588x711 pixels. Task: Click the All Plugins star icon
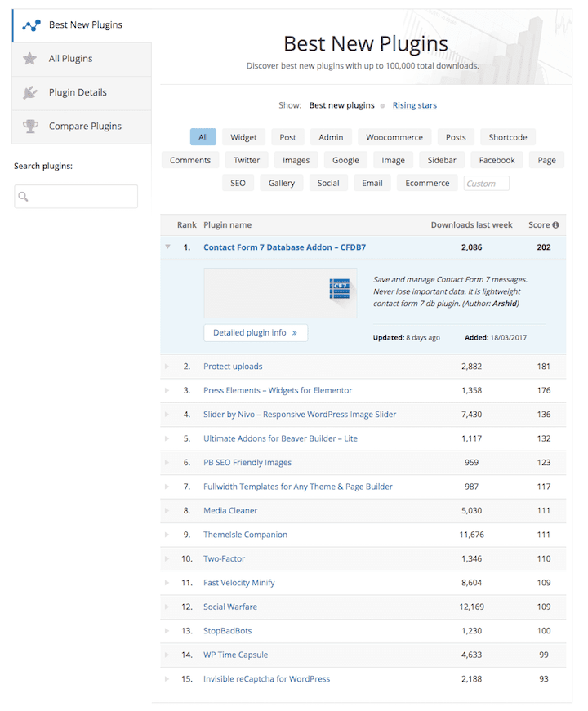[30, 59]
